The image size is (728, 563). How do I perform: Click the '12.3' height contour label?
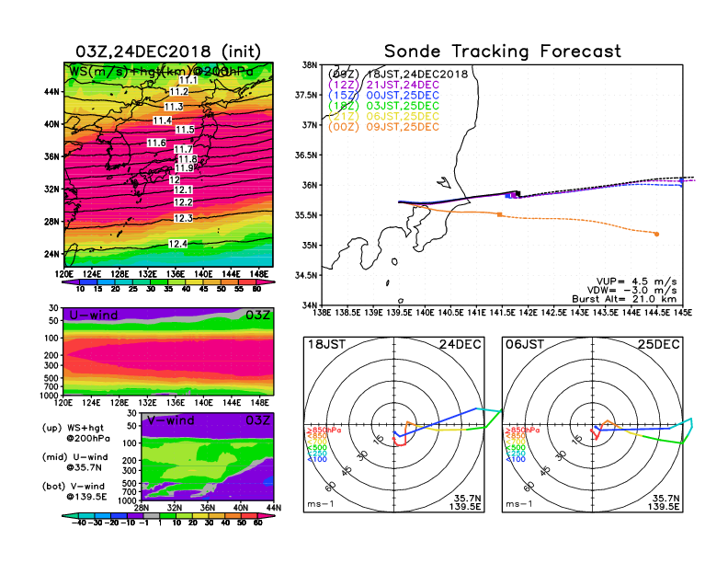click(x=183, y=218)
